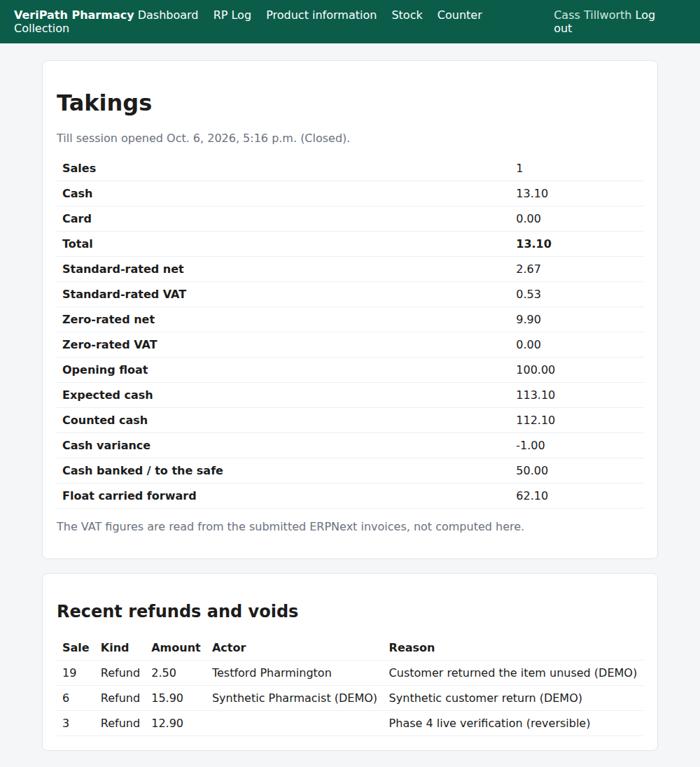
Task: Select the ERPNext VAT figures note
Action: click(x=290, y=527)
